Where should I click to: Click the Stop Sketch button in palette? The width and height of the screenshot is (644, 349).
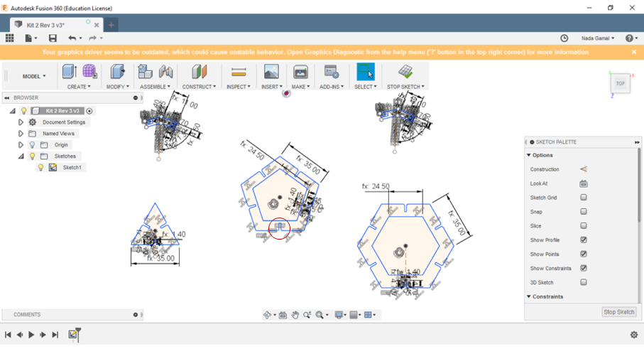tap(619, 312)
